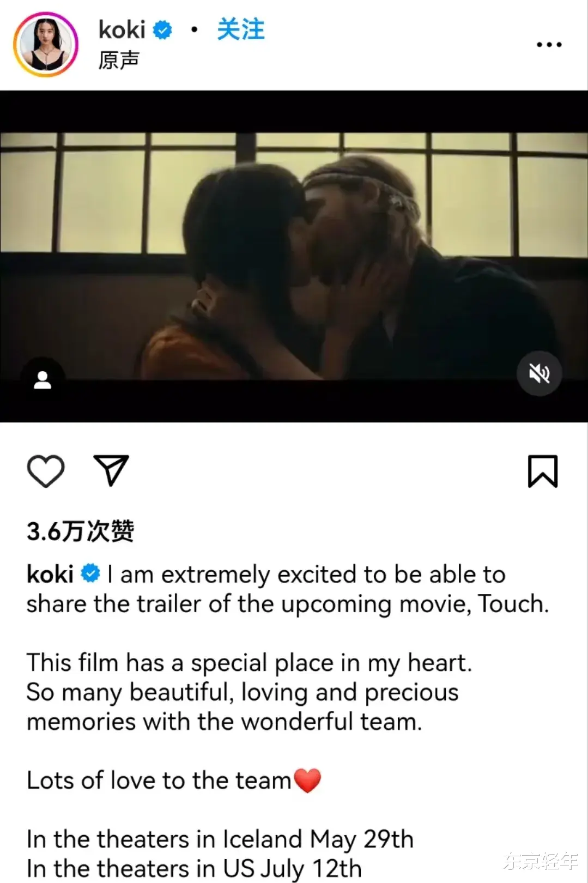The image size is (588, 883).
Task: Open the three-dot more options menu
Action: [x=549, y=45]
